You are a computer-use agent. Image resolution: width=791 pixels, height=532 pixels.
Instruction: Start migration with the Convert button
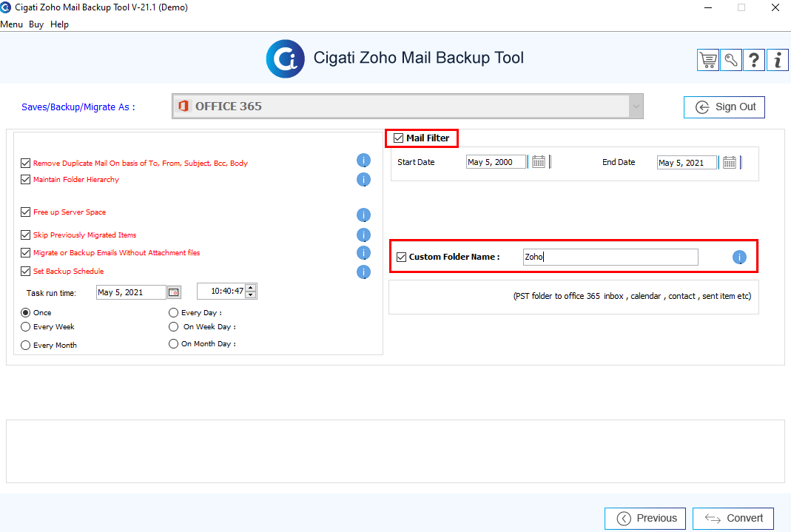733,519
